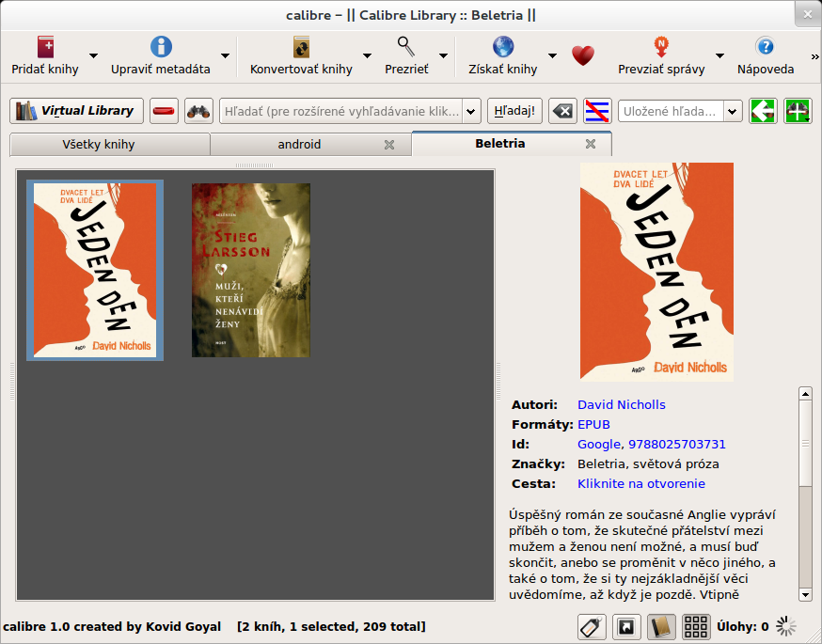Show more toolbar items via chevron

814,56
